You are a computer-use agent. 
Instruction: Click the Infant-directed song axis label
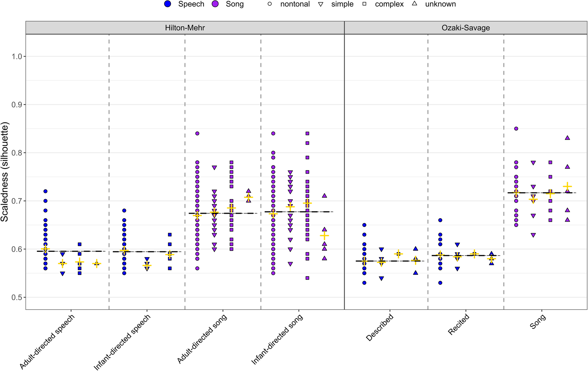coord(277,339)
